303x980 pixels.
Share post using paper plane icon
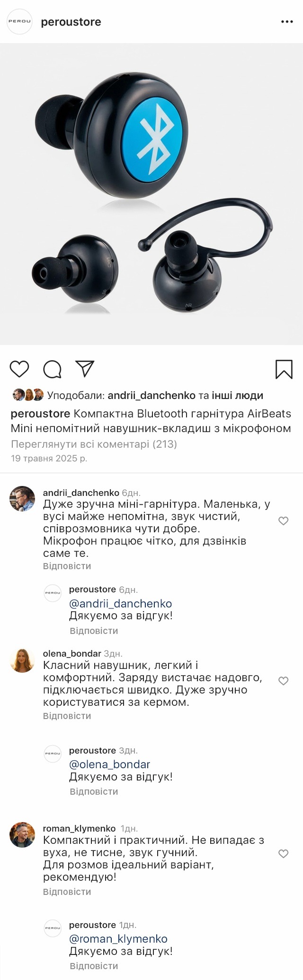click(85, 369)
